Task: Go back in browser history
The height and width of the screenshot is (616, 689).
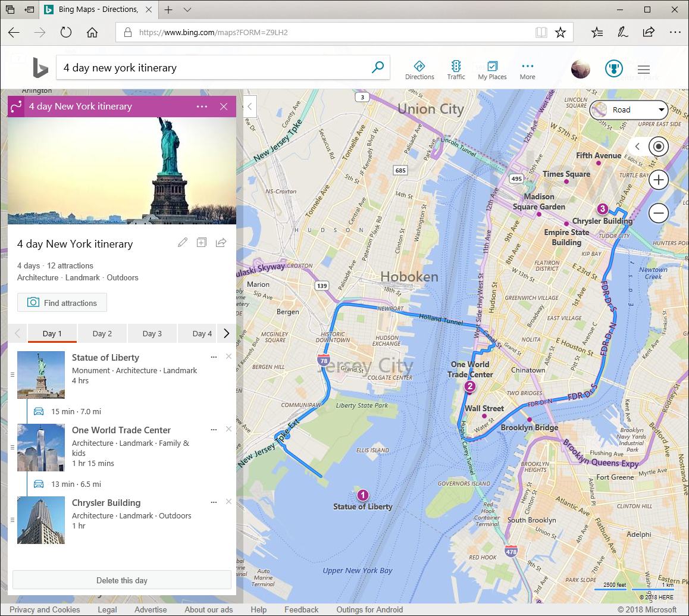Action: [x=14, y=32]
